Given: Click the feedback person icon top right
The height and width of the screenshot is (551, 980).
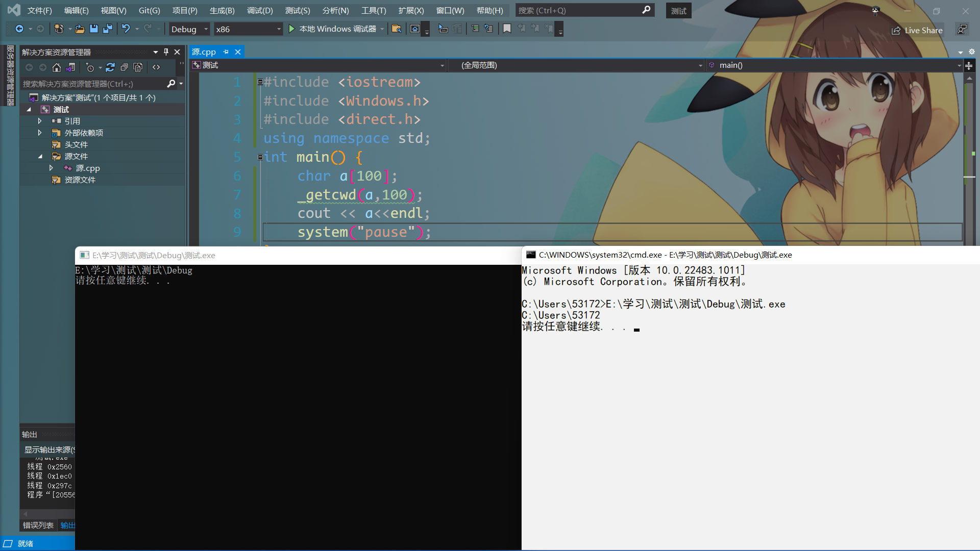Looking at the screenshot, I should 962,30.
